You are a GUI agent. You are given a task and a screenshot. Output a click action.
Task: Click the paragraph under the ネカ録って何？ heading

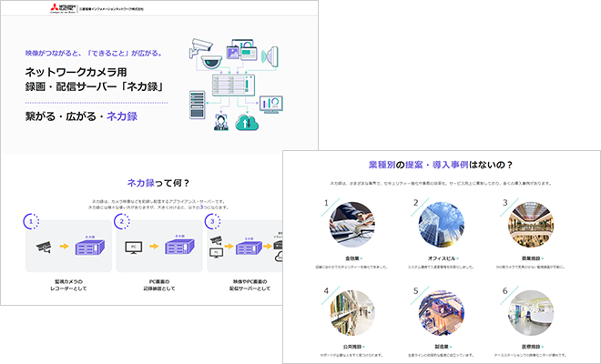[x=158, y=204]
